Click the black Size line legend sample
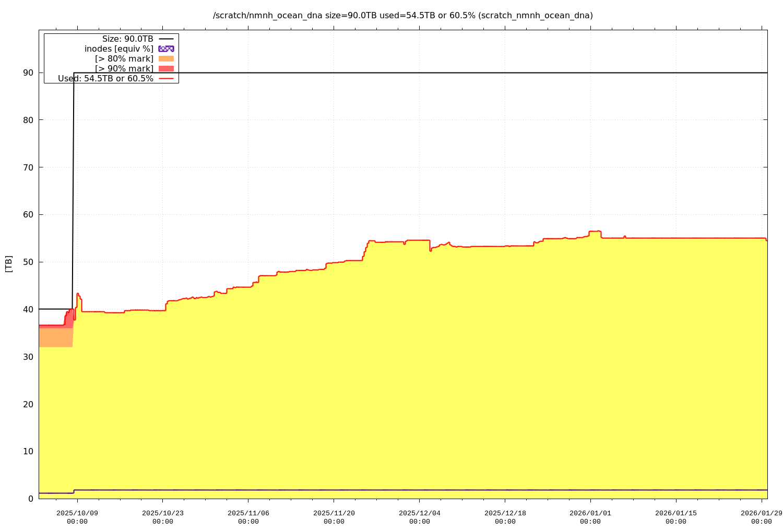Screen dimensions: 783x532 click(x=166, y=39)
